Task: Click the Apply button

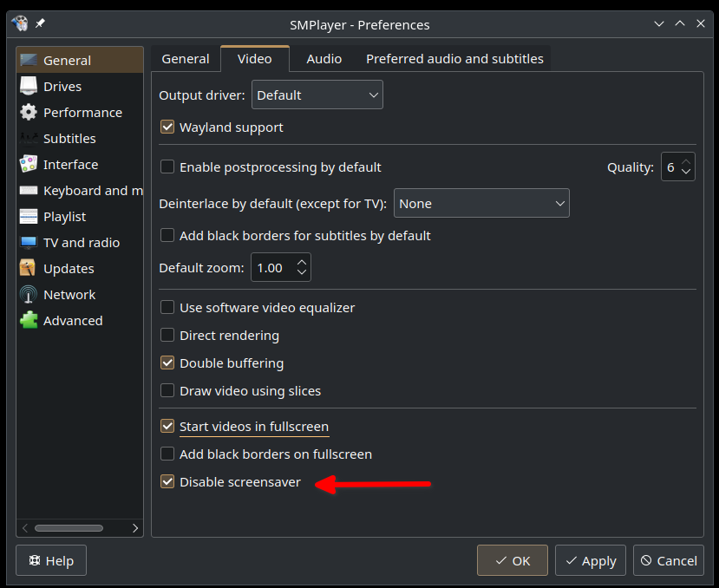Action: point(591,560)
